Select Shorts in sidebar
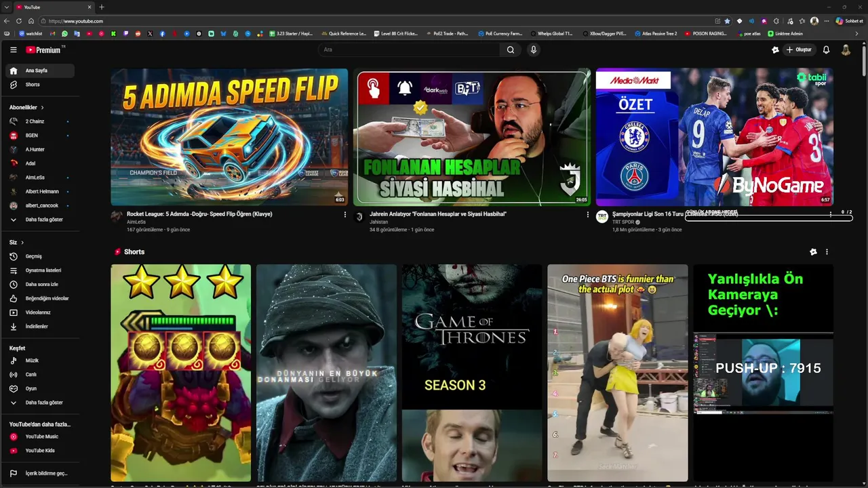Screen dimensions: 868x488 39,85
